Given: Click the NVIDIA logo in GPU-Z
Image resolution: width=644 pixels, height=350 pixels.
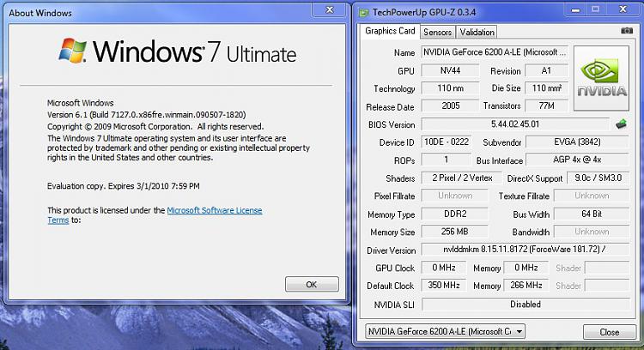Looking at the screenshot, I should 601,78.
